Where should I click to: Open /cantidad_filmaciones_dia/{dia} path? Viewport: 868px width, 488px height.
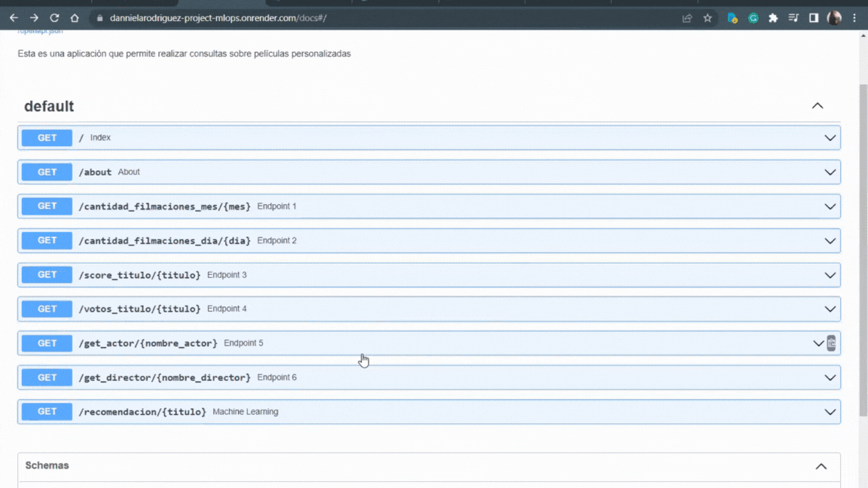pyautogui.click(x=164, y=241)
